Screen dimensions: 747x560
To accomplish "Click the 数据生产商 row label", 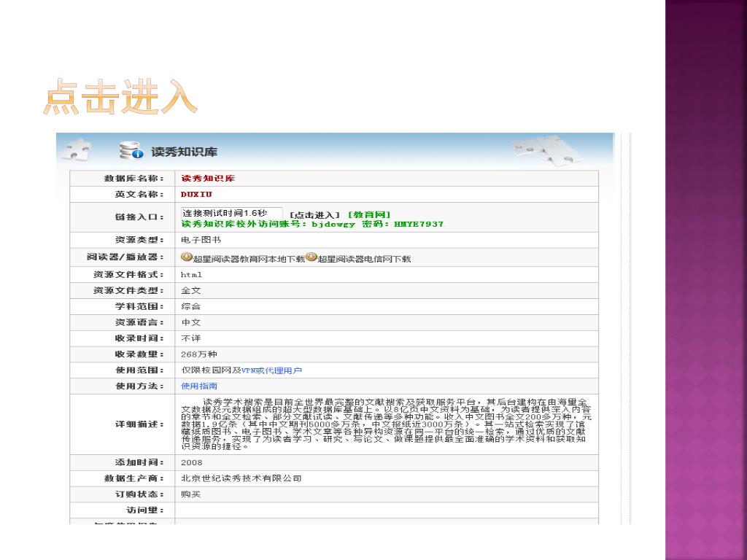I will (134, 478).
